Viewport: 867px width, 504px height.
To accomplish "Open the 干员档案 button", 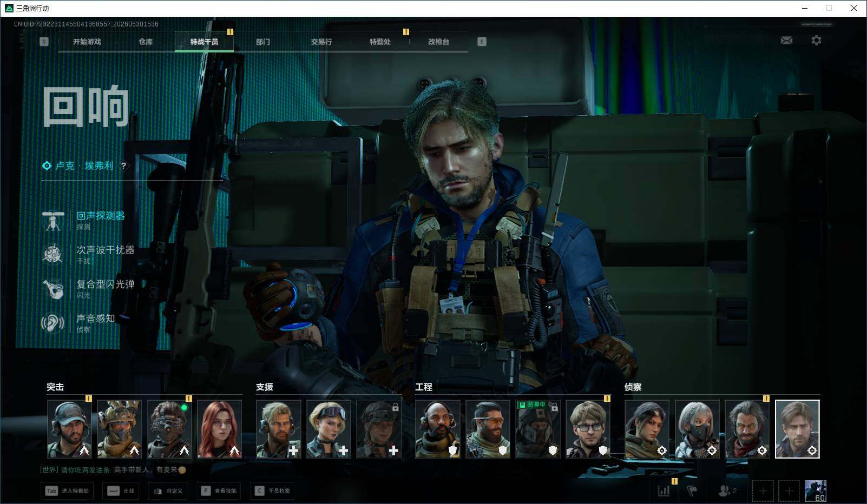I will point(272,491).
